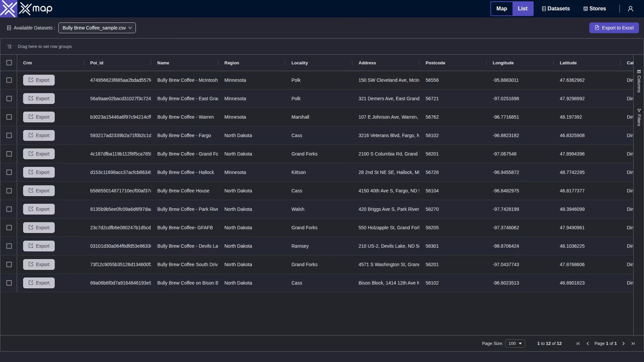
Task: Check the Warren row checkbox
Action: 9,117
